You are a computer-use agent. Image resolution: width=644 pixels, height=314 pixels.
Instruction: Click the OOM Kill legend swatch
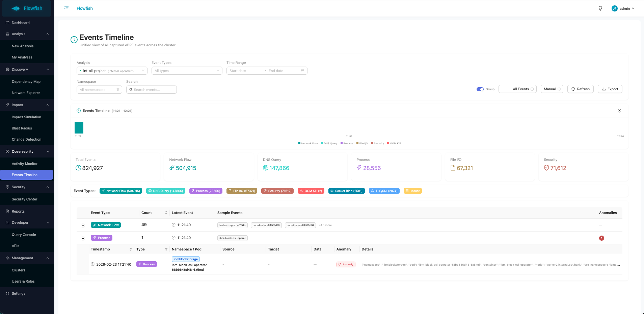[x=388, y=143]
